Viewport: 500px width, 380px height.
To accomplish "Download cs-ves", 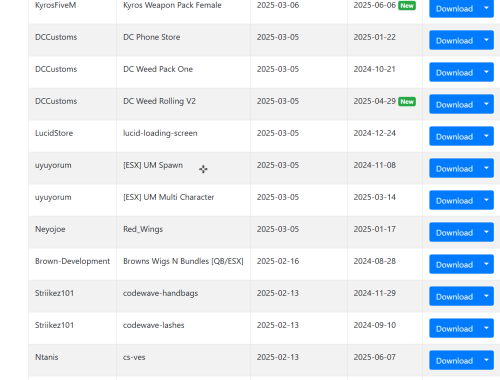I will click(454, 360).
